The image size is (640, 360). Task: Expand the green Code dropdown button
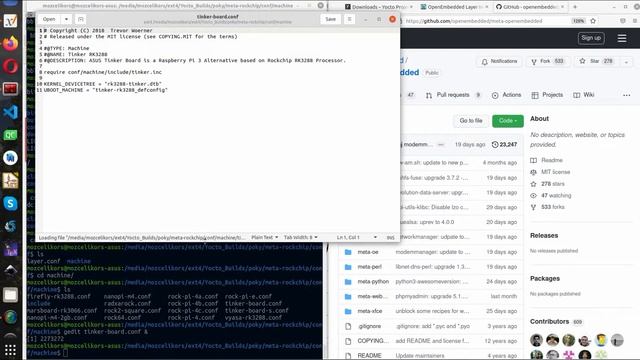(508, 121)
